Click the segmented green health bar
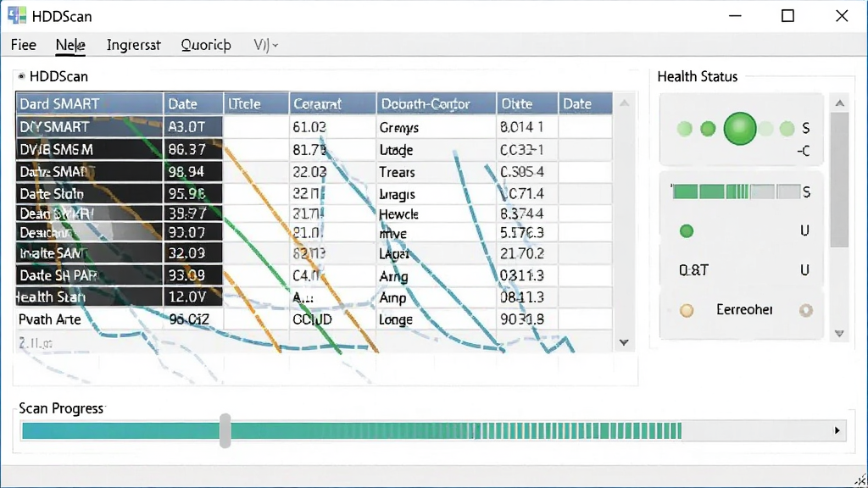 tap(737, 192)
